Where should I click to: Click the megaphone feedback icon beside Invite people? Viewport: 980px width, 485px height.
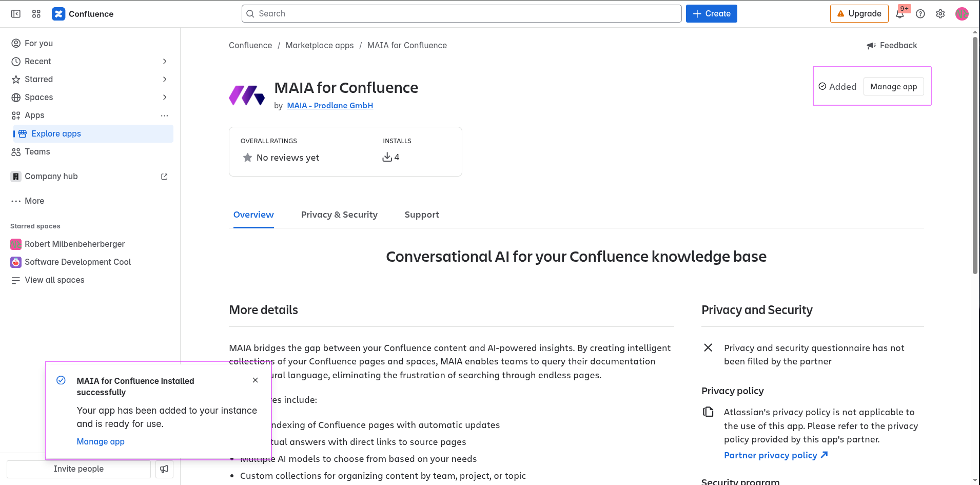click(164, 469)
